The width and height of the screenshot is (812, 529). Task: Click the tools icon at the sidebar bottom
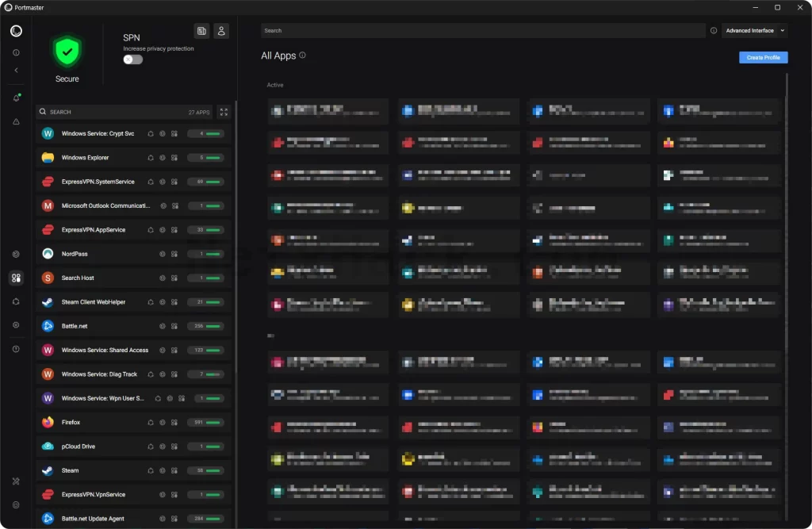point(16,481)
